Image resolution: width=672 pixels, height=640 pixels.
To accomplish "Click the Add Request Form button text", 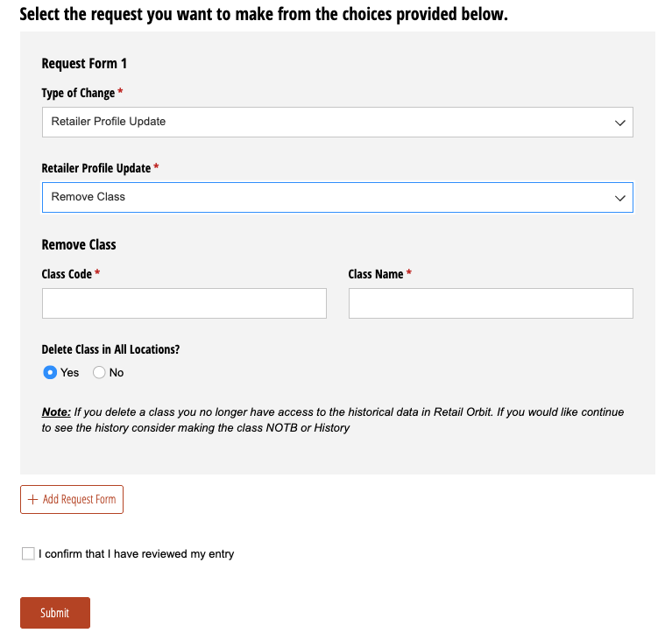I will [x=79, y=500].
